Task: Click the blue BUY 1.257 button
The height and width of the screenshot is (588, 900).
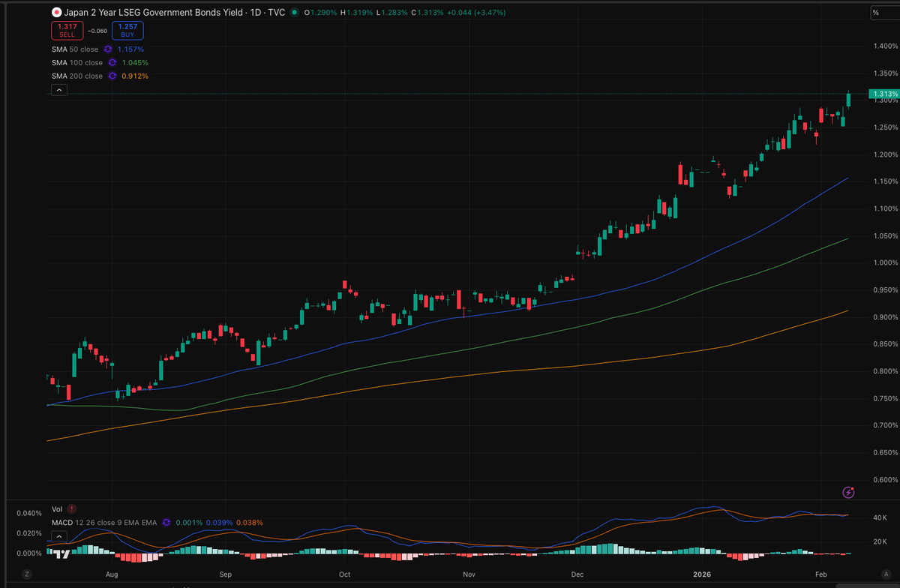Action: pos(127,31)
